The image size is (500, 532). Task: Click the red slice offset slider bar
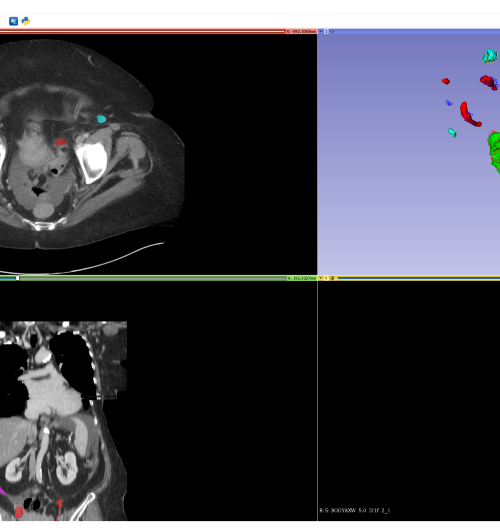click(x=142, y=31)
